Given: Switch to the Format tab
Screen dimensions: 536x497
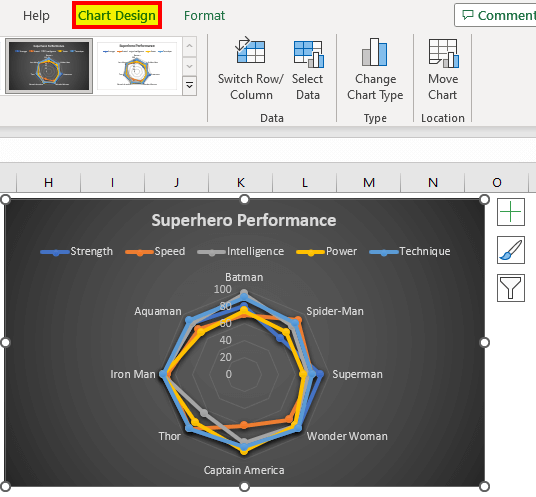Looking at the screenshot, I should click(204, 16).
